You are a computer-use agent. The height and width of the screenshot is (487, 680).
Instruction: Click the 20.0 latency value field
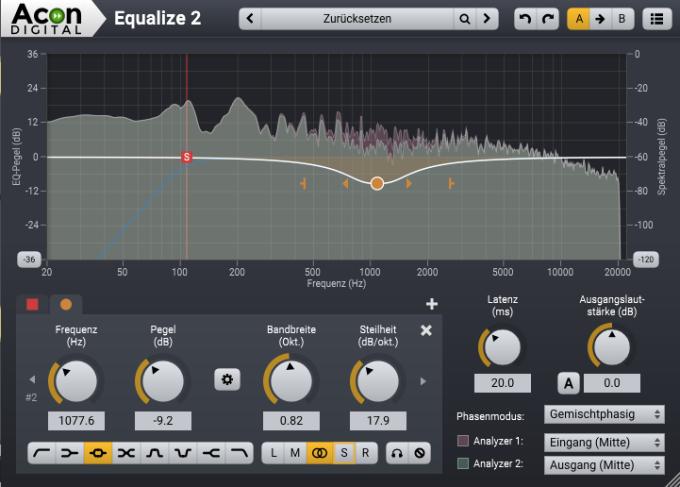pyautogui.click(x=502, y=383)
